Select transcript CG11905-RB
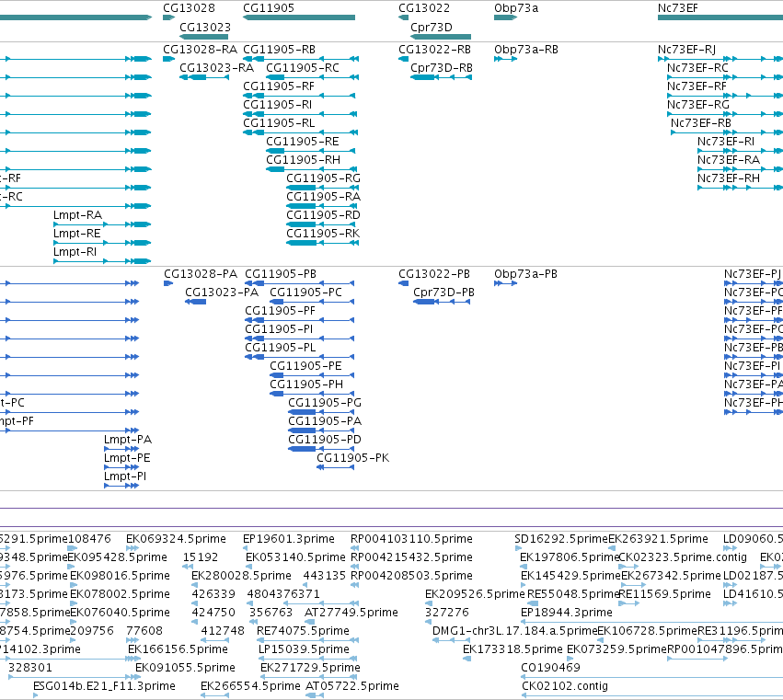The image size is (783, 700). [x=279, y=50]
